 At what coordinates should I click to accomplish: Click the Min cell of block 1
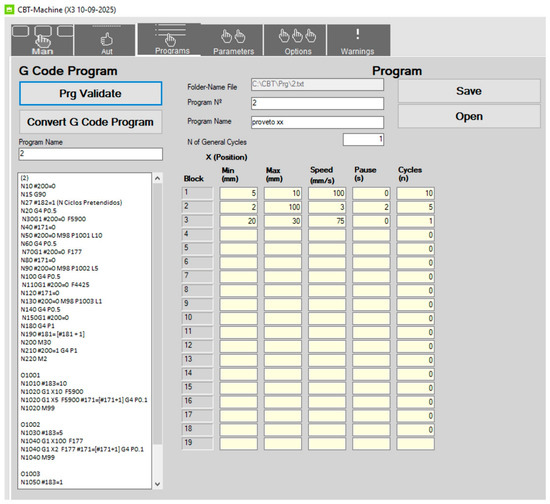pyautogui.click(x=239, y=193)
